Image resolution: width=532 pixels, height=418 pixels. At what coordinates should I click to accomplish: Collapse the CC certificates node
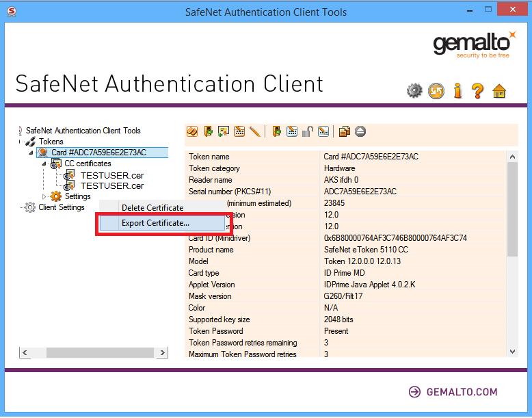click(44, 164)
